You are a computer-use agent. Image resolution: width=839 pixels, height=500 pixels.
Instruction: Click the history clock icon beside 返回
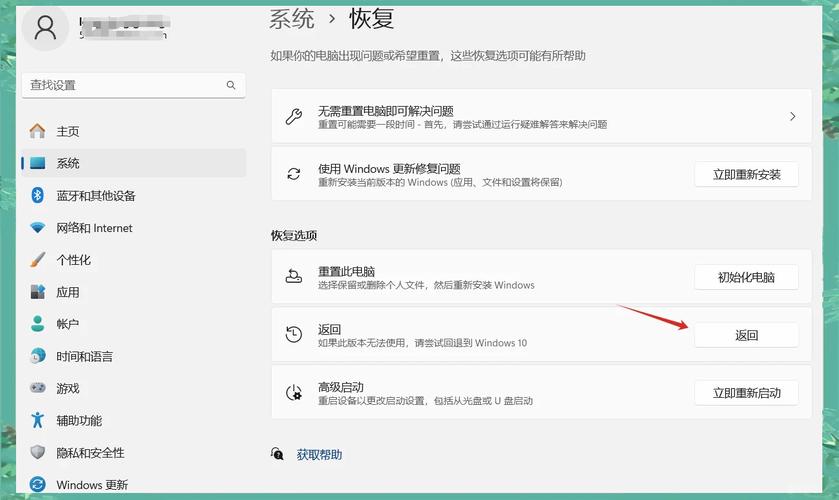294,335
